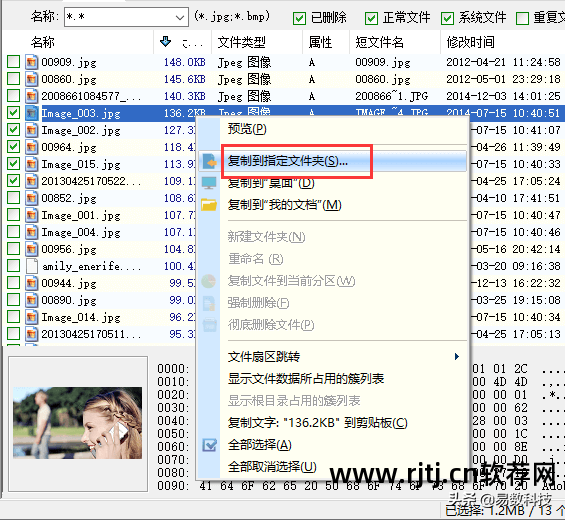This screenshot has width=565, height=520.
Task: Select the file name Image_014.jpg
Action: point(81,317)
